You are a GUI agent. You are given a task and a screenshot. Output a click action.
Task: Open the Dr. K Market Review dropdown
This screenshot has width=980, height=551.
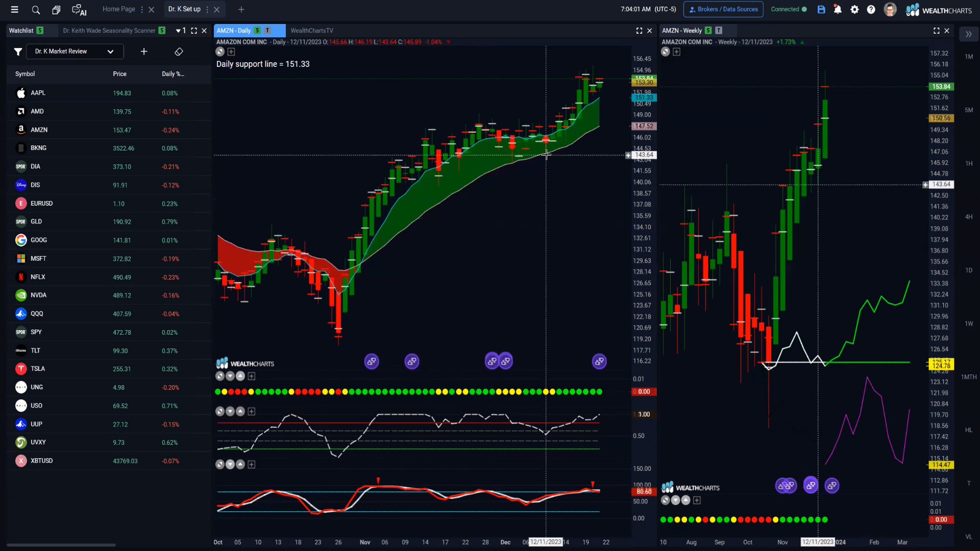click(75, 52)
